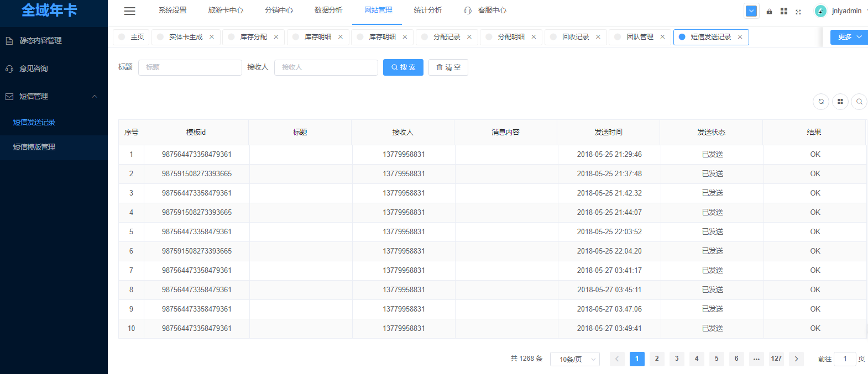
Task: Enter fullscreen using the expand icon
Action: [798, 12]
